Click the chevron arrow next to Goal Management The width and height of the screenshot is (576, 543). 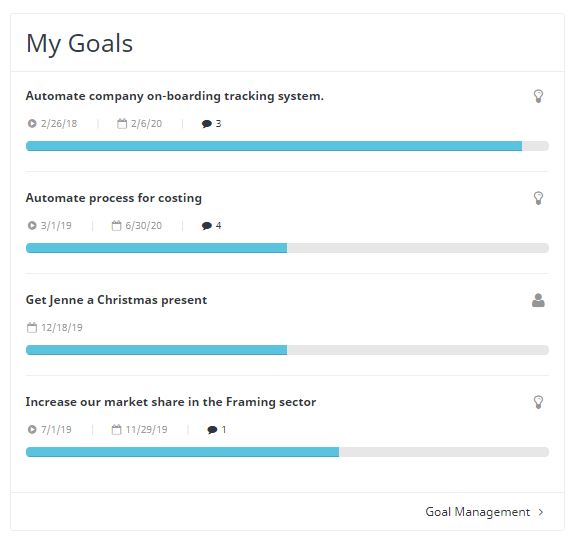tap(541, 512)
